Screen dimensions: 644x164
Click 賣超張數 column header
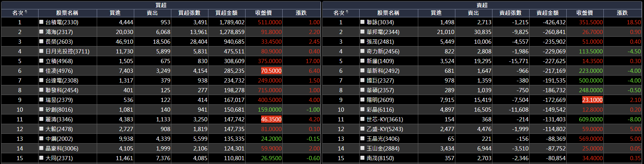pos(510,13)
